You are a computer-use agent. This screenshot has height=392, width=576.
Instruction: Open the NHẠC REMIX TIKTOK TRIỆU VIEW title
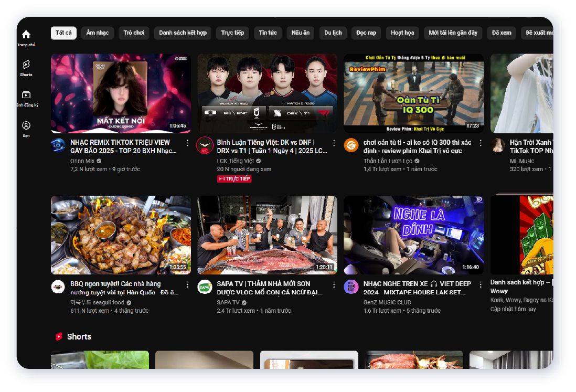123,146
